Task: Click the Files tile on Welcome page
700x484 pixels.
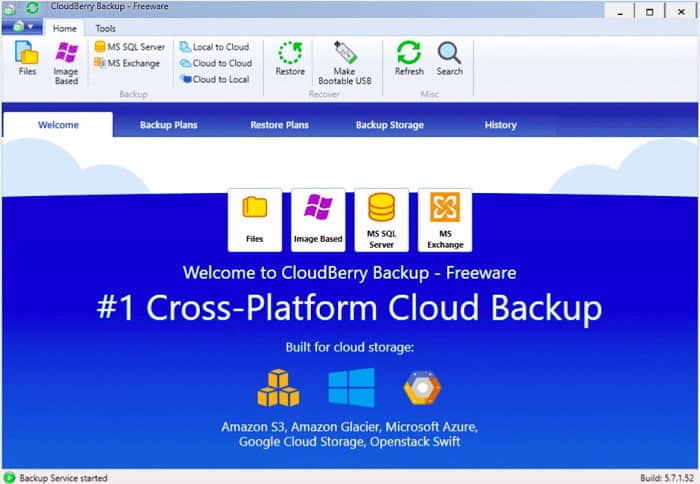Action: (255, 220)
